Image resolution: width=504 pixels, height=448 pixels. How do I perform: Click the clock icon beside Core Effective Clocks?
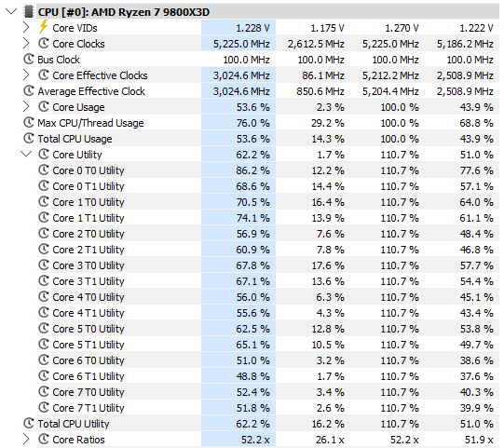click(x=44, y=75)
